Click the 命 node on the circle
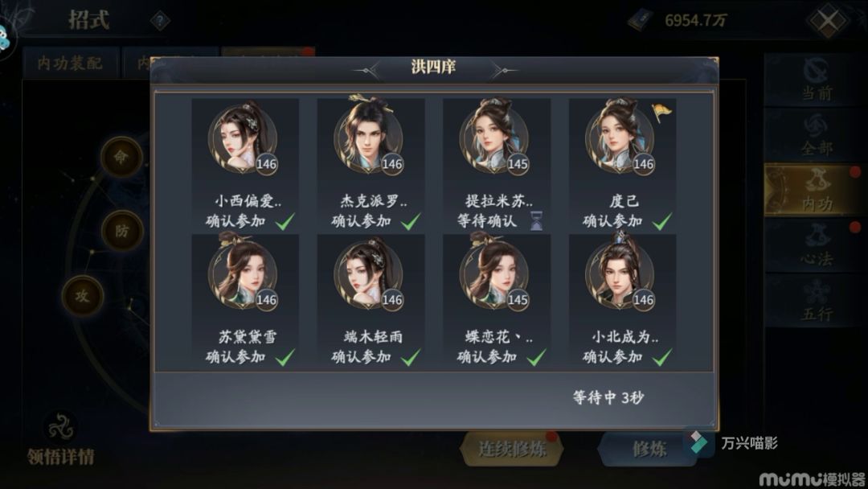 [121, 158]
